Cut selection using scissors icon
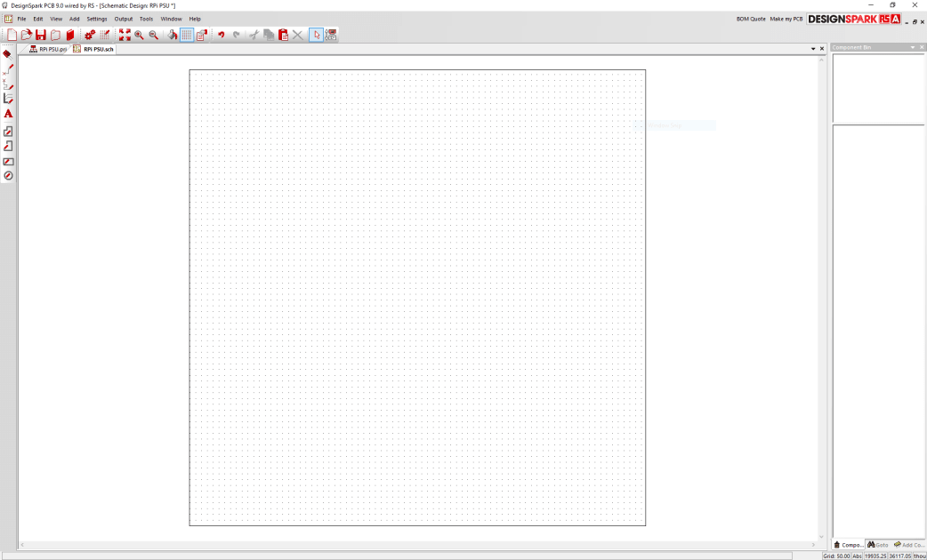The width and height of the screenshot is (927, 560). [x=254, y=35]
